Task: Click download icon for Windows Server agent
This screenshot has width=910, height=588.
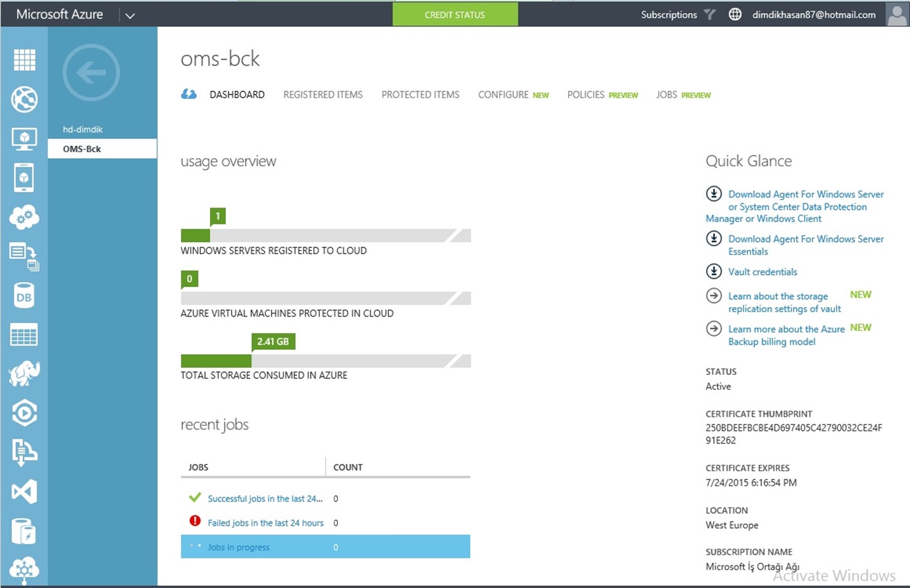Action: coord(714,194)
